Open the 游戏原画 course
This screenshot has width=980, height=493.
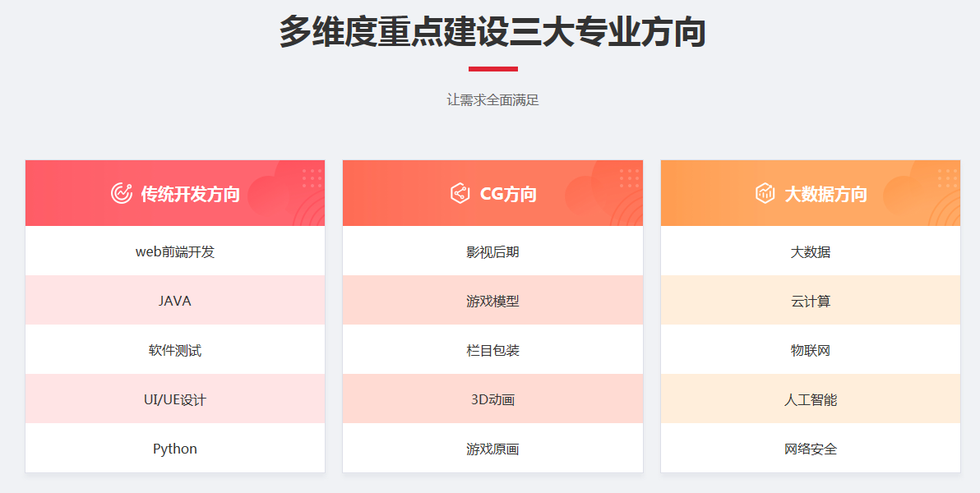(x=492, y=449)
